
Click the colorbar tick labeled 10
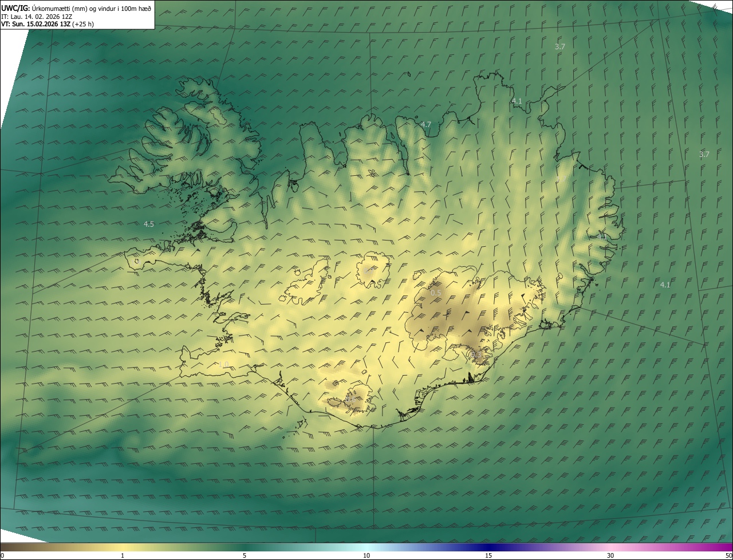point(366,555)
